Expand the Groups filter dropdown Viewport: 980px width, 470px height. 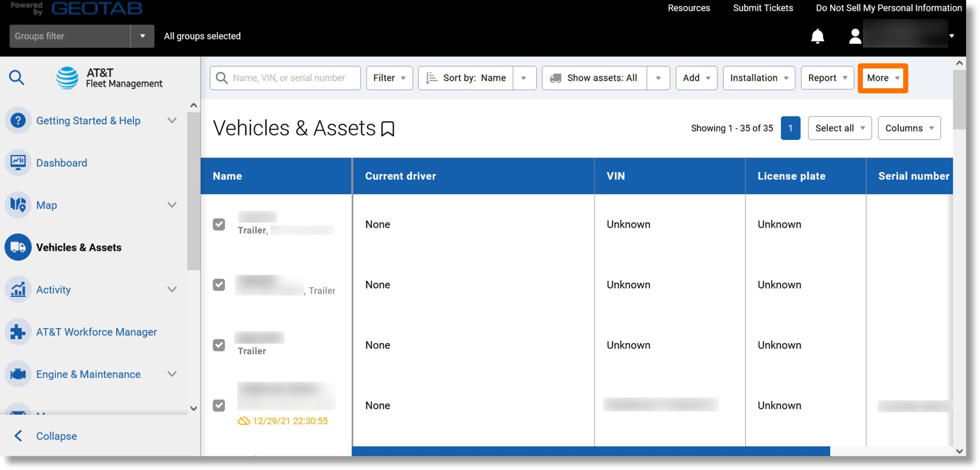[142, 36]
